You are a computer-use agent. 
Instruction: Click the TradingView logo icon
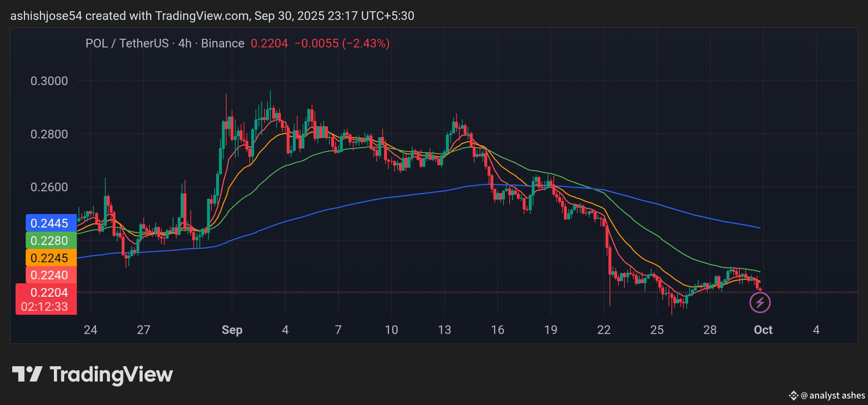tap(27, 374)
